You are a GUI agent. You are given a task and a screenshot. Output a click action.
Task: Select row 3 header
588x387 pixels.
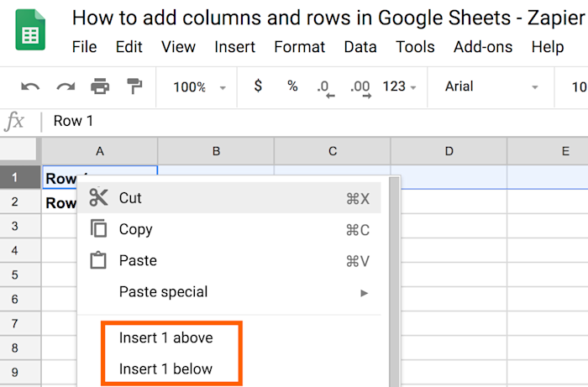[x=20, y=226]
